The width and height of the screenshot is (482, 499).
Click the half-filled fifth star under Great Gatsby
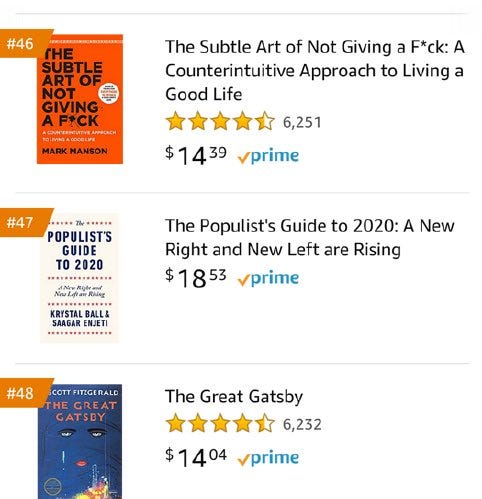[265, 423]
